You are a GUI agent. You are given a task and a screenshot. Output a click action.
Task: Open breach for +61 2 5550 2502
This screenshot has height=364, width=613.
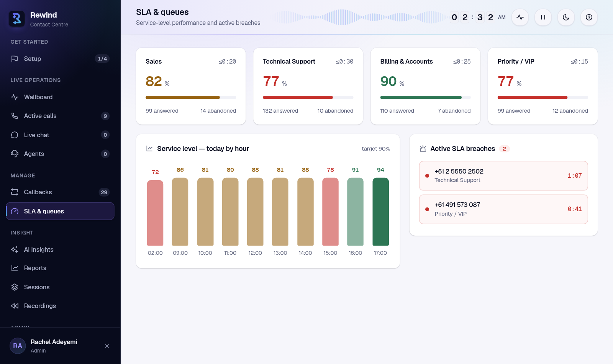pos(503,175)
